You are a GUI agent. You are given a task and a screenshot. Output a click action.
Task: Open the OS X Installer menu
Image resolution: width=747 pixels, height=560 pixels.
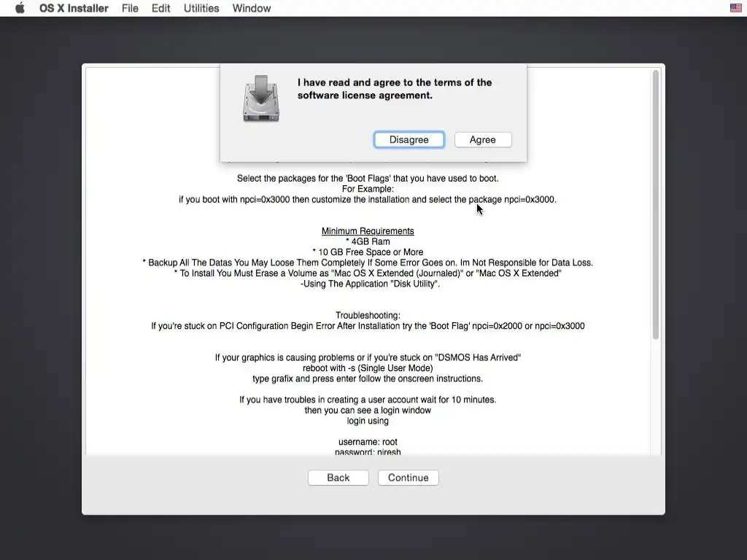click(74, 8)
